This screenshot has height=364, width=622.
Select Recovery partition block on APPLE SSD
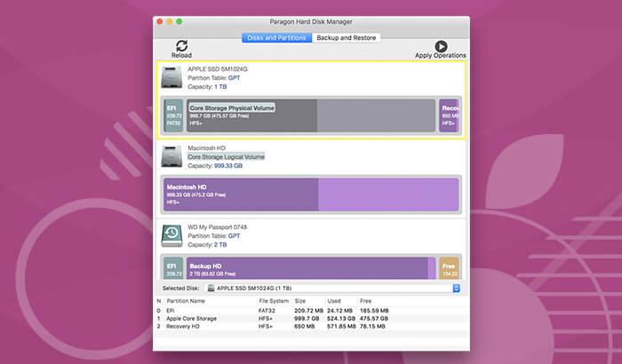click(449, 115)
